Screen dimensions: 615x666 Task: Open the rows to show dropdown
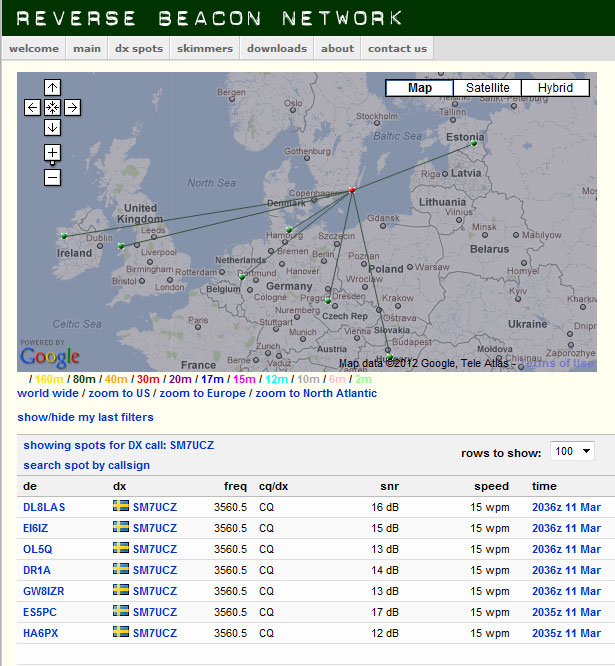point(572,452)
